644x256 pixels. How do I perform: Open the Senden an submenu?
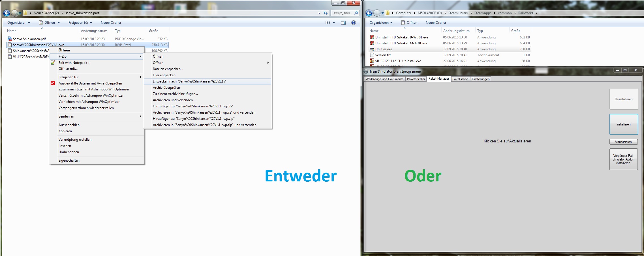97,116
